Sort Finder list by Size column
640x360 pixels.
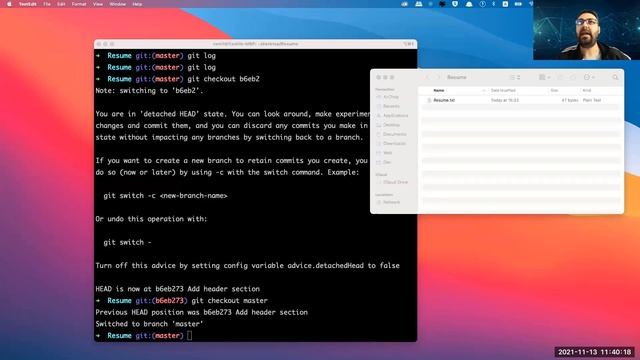click(x=554, y=90)
